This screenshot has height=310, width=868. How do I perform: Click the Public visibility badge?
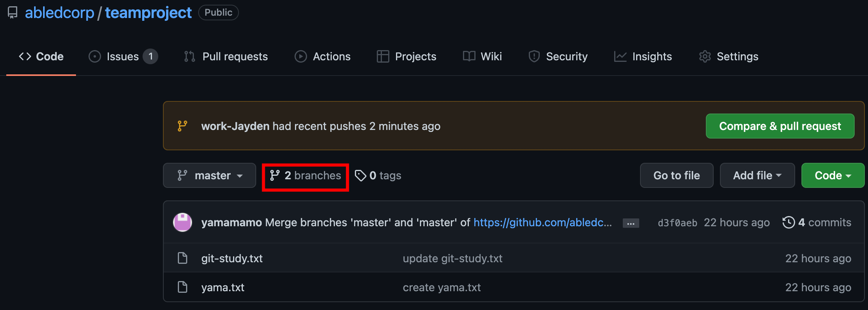tap(219, 13)
